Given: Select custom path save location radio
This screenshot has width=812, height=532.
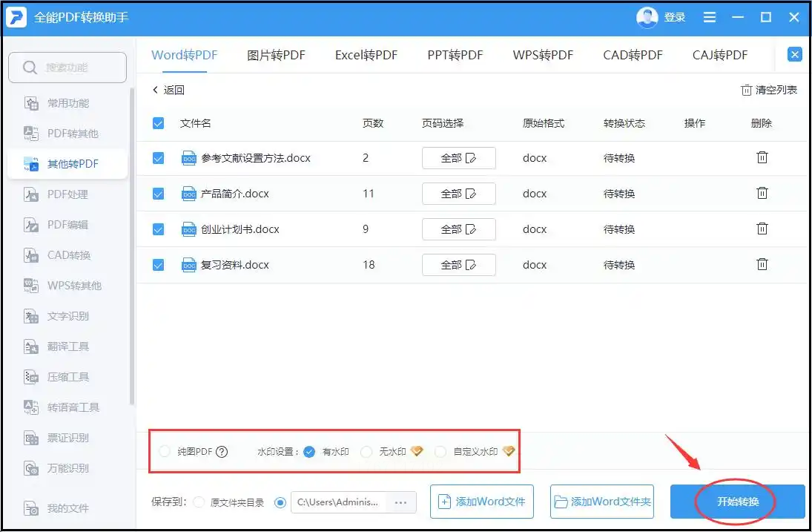Looking at the screenshot, I should [280, 502].
